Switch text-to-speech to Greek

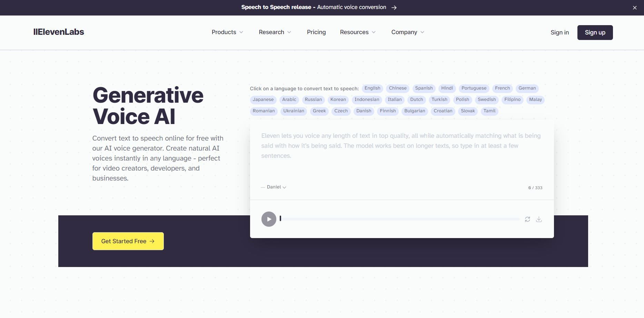click(x=319, y=111)
